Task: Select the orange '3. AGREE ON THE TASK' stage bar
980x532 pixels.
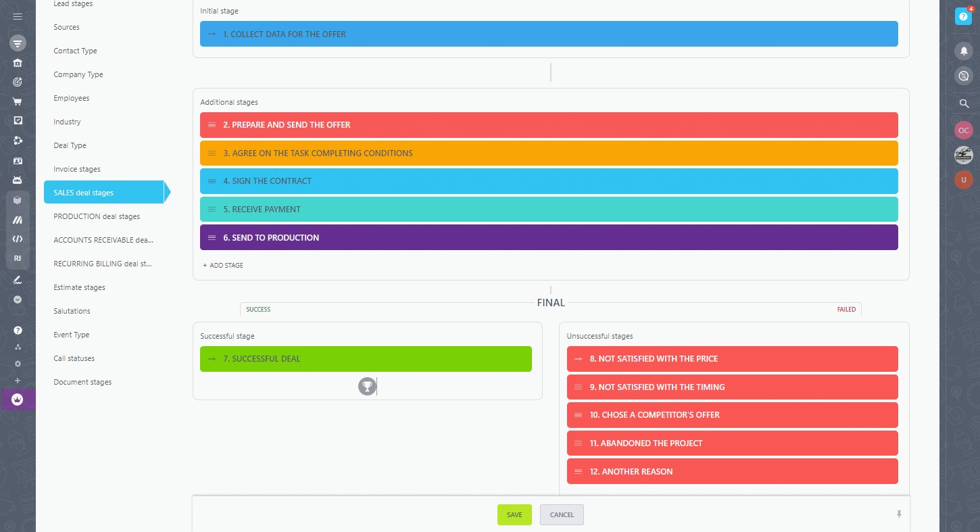Action: tap(549, 153)
